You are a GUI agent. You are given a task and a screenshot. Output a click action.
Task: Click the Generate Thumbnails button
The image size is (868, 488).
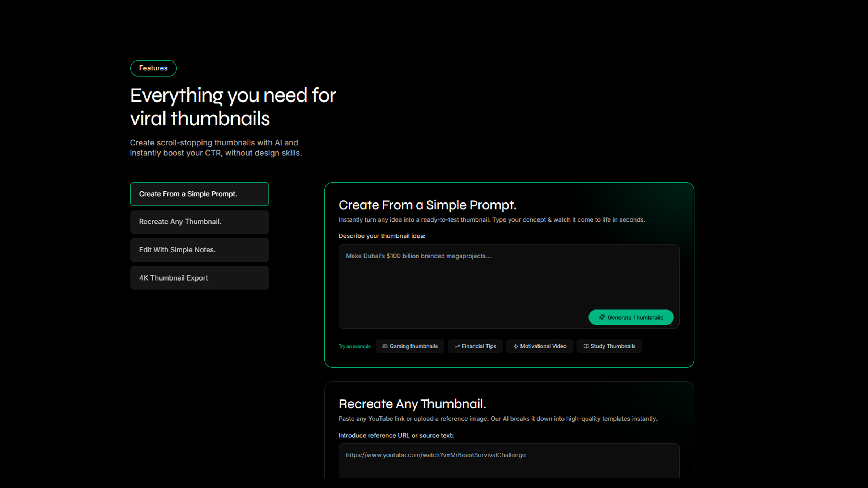[x=631, y=317]
